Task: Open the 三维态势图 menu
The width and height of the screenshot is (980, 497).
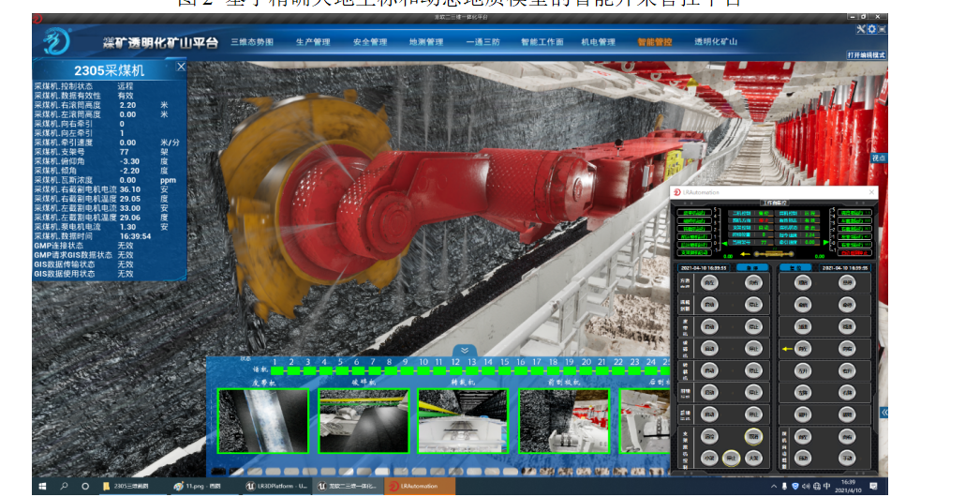Action: (251, 42)
